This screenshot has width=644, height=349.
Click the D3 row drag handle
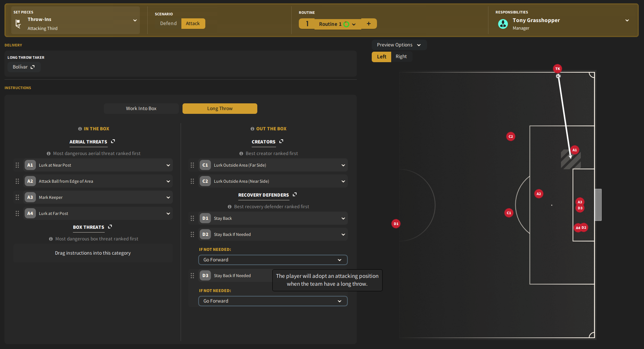click(192, 276)
